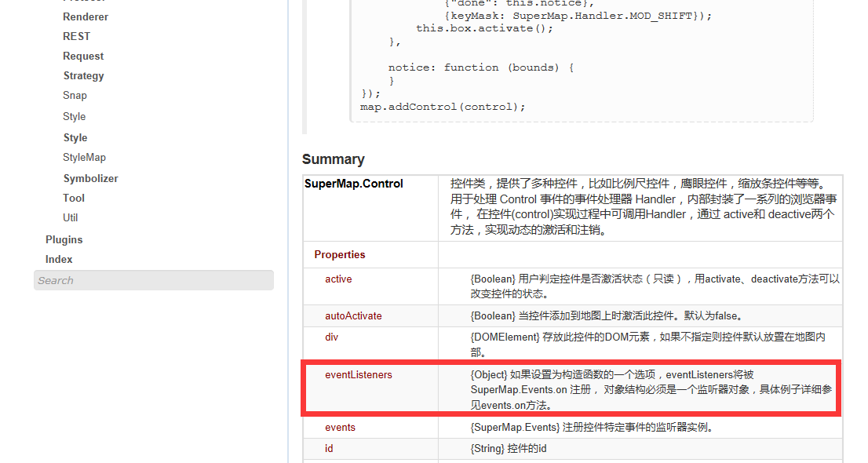868x463 pixels.
Task: Expand the Plugins section in the sidebar
Action: click(64, 240)
